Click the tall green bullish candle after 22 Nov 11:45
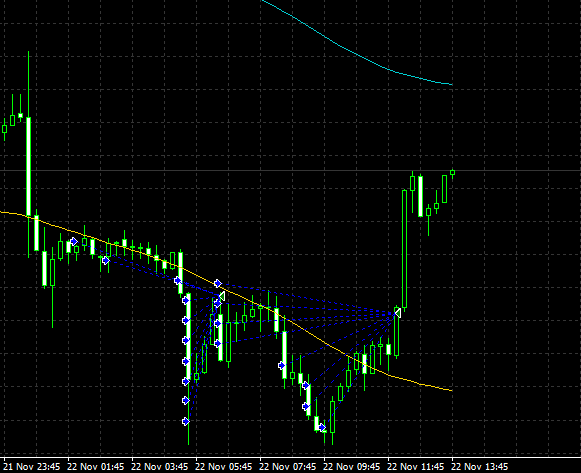 pyautogui.click(x=405, y=249)
